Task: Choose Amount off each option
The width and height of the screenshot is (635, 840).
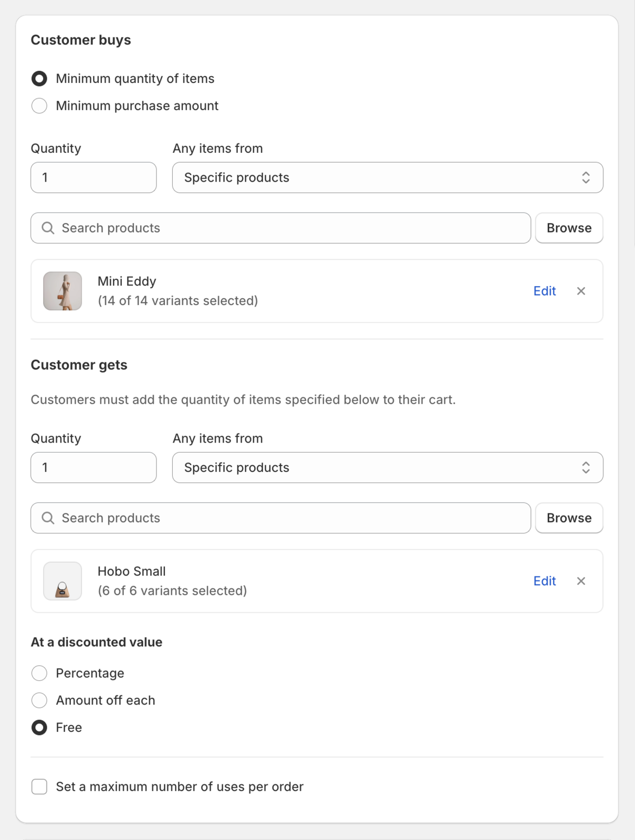Action: click(39, 700)
